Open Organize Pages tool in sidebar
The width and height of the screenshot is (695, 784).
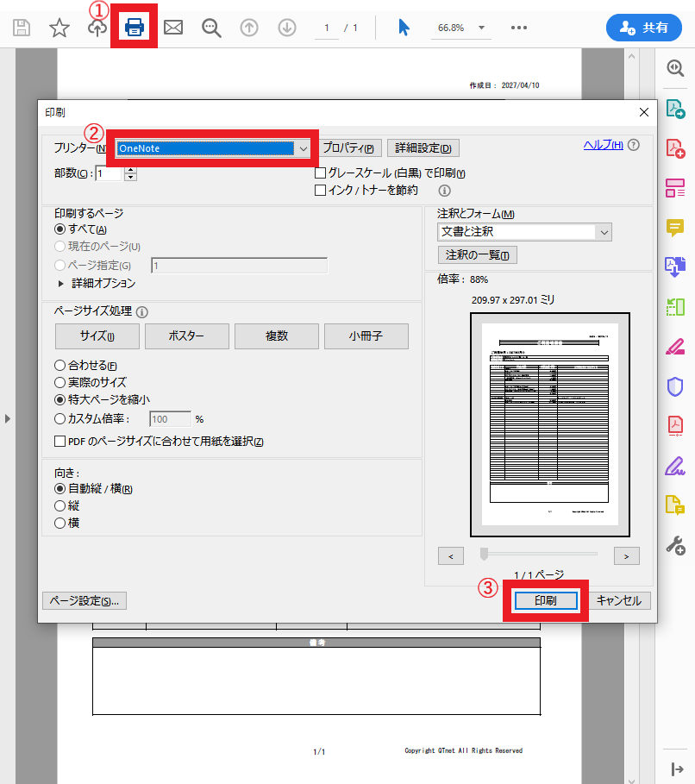click(675, 188)
